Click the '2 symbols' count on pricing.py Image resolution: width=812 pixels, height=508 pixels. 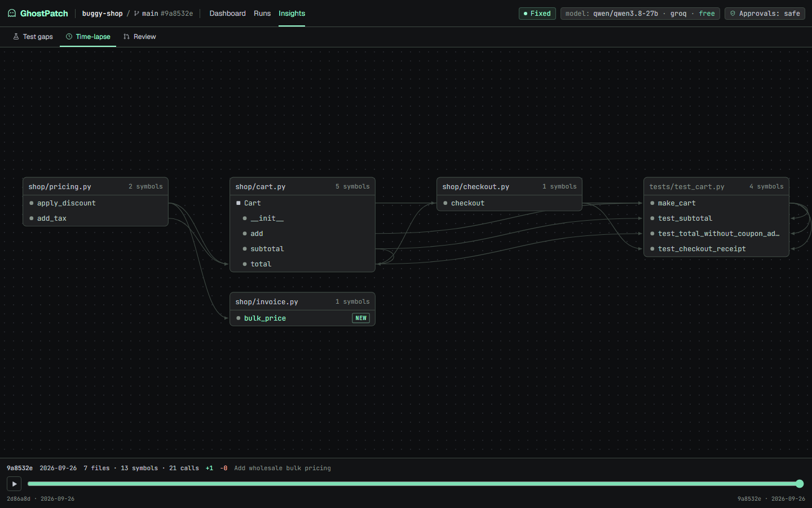pyautogui.click(x=145, y=187)
